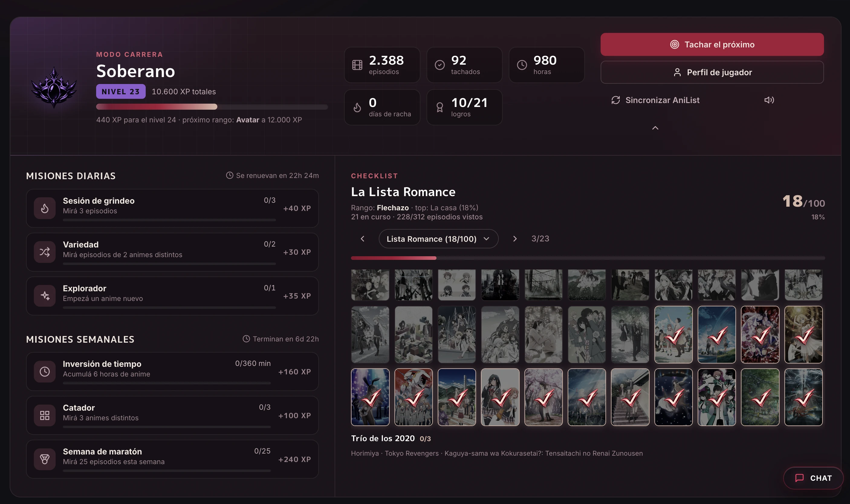Click the Trío de los 2020 heading
This screenshot has height=504, width=850.
tap(383, 438)
